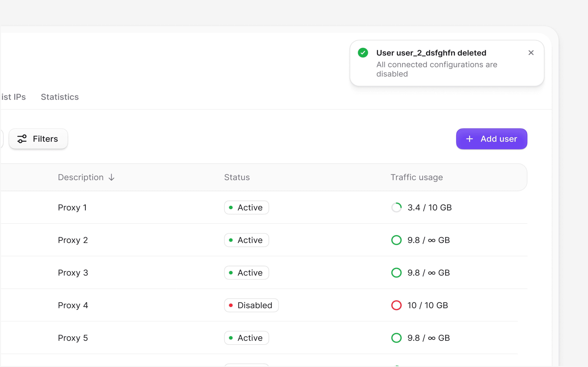This screenshot has height=367, width=588.
Task: Click the Active status badge of Proxy 1
Action: click(x=246, y=208)
